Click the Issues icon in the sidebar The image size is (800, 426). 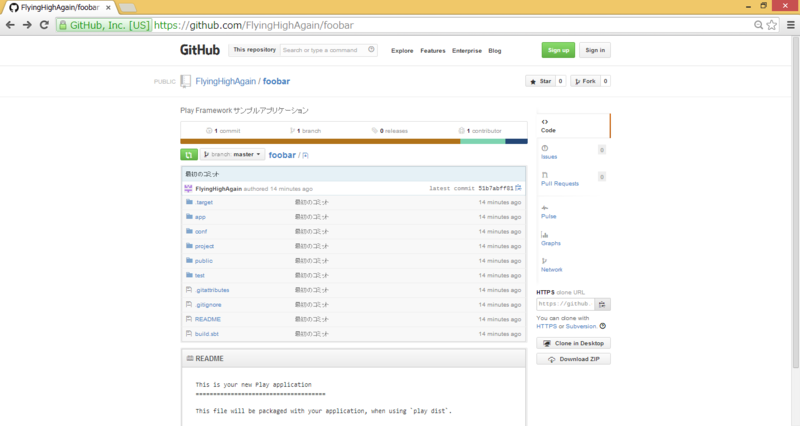point(544,148)
